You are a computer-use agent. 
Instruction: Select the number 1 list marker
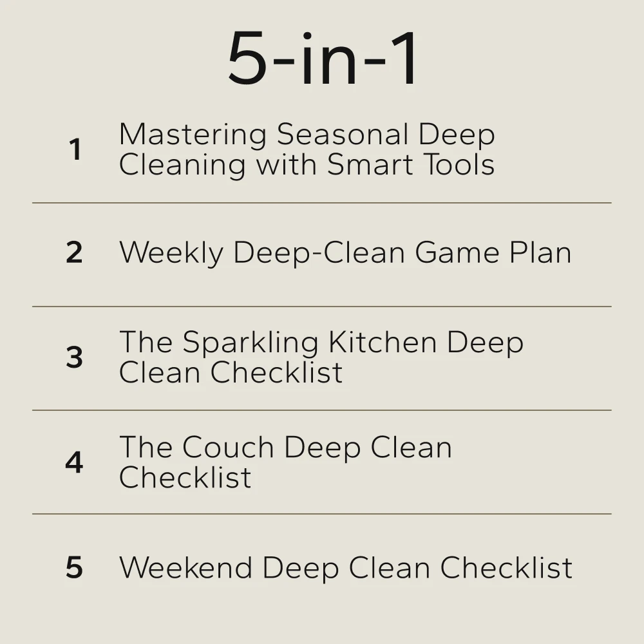tap(75, 150)
